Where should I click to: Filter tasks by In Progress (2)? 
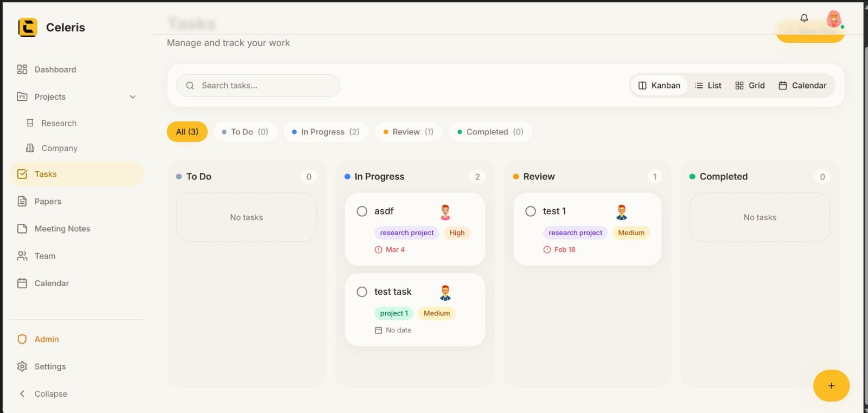(325, 132)
